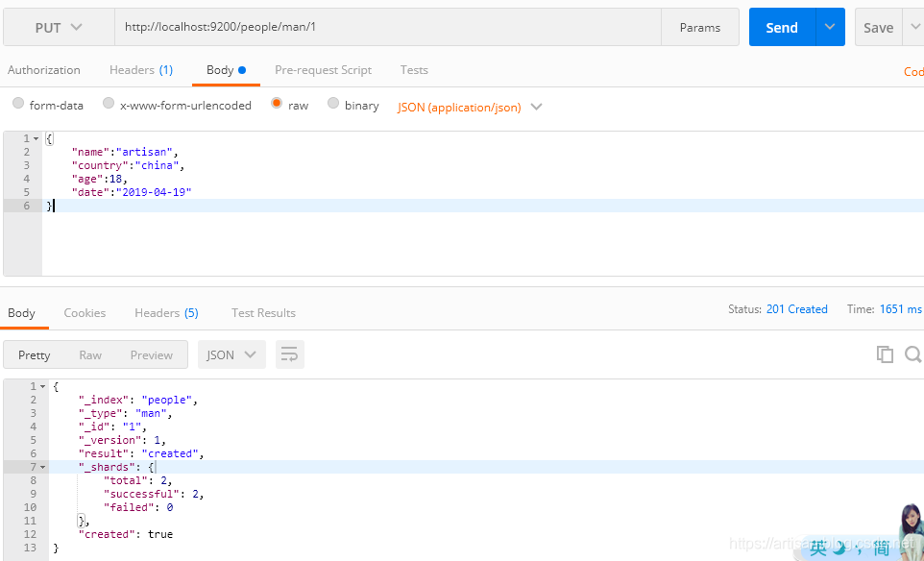Switch to the Authorization tab

pos(44,69)
